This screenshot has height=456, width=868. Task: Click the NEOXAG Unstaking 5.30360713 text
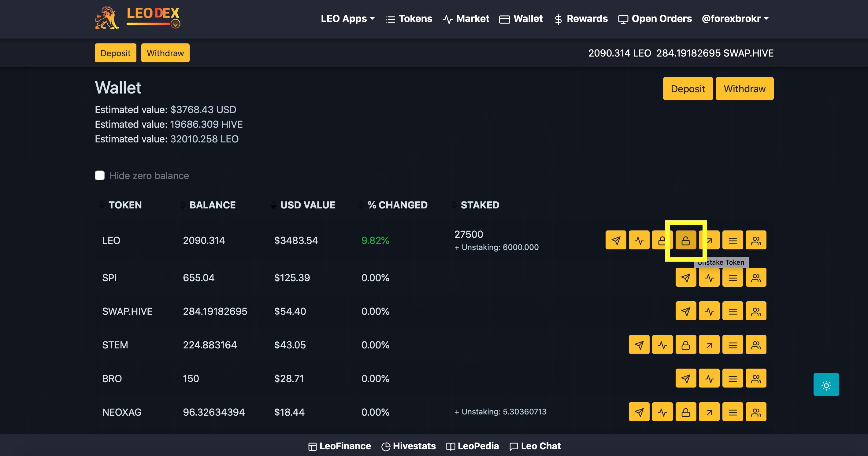(500, 412)
